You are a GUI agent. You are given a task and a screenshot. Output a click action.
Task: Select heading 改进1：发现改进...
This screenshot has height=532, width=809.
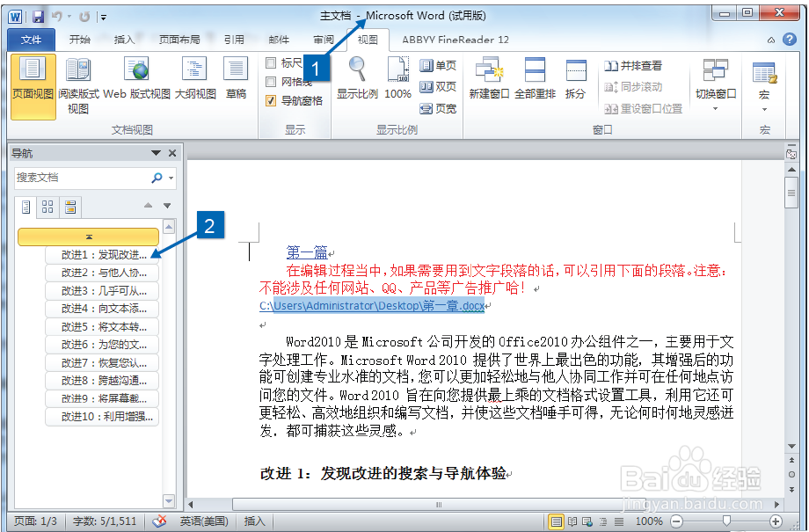coord(102,255)
